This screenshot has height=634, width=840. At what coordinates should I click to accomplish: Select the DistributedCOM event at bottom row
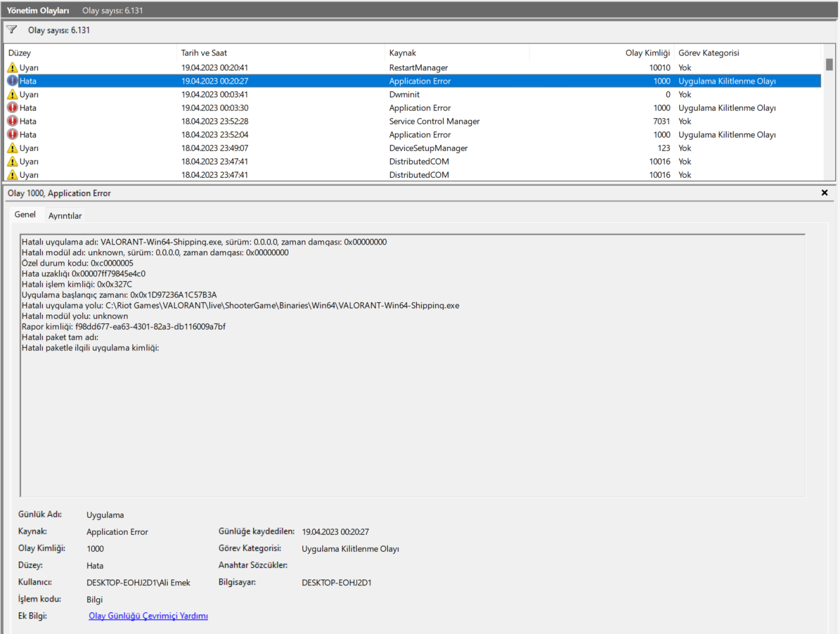click(x=413, y=175)
